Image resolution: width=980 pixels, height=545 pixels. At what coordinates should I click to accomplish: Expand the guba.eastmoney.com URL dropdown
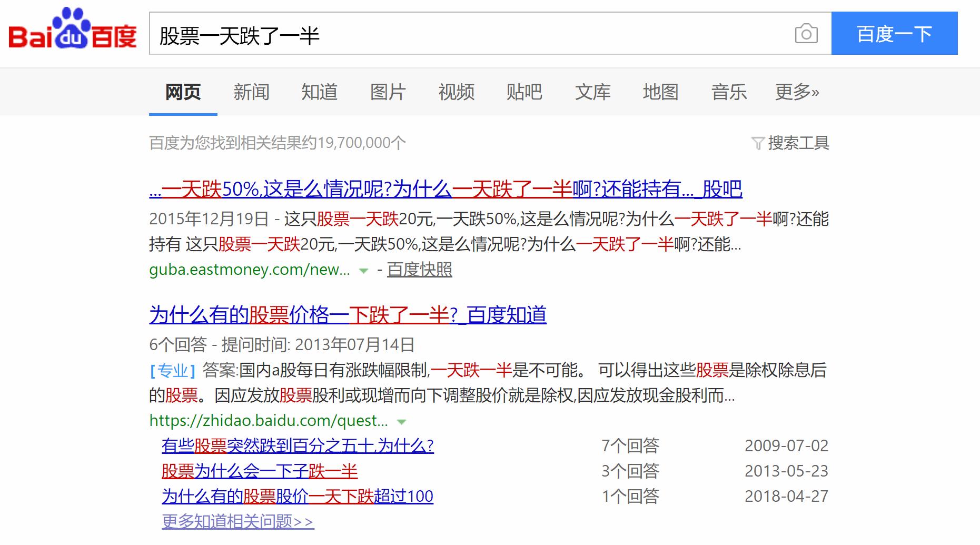pos(363,270)
